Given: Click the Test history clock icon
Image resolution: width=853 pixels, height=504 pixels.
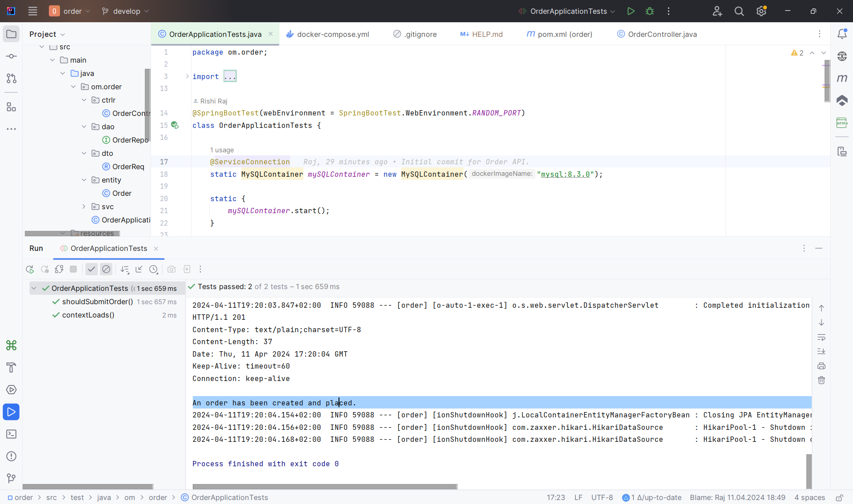Looking at the screenshot, I should tap(153, 269).
